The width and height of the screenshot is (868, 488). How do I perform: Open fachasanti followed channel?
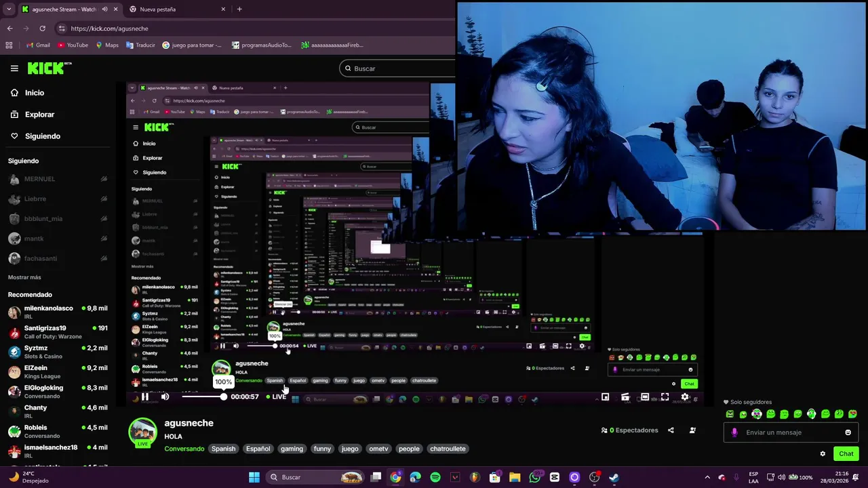coord(58,258)
